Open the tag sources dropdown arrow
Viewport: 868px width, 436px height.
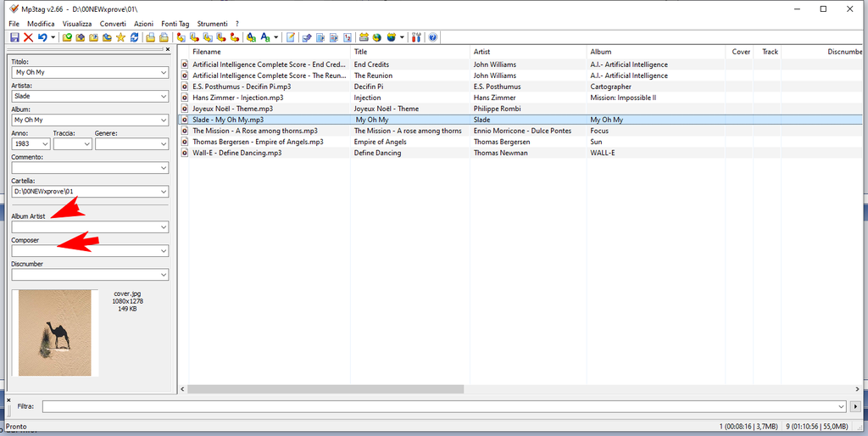click(x=402, y=37)
